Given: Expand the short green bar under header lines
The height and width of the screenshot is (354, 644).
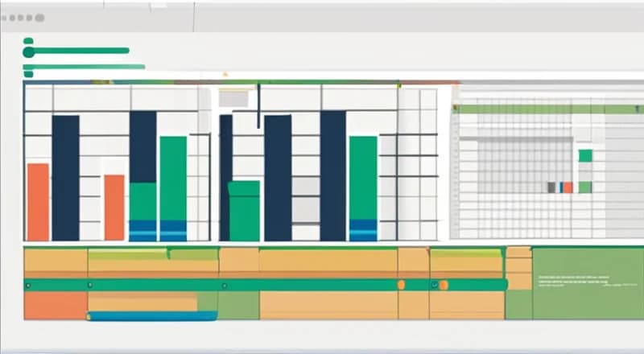Looking at the screenshot, I should tap(29, 74).
